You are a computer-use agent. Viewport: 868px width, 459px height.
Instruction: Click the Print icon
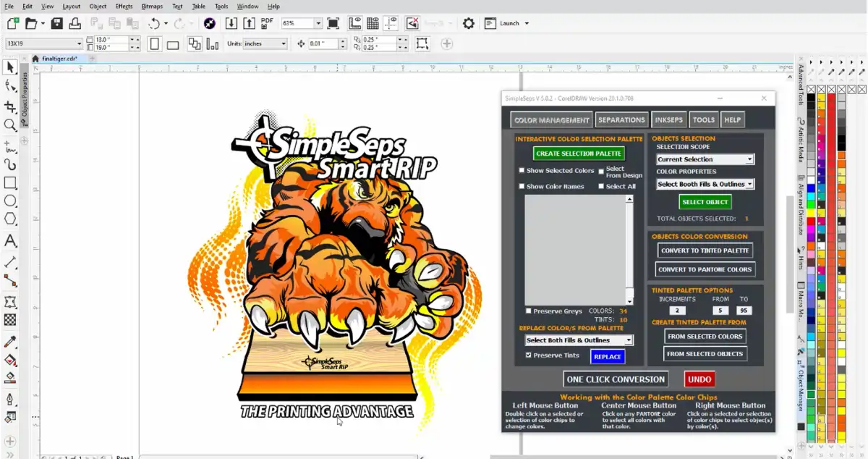[x=75, y=23]
